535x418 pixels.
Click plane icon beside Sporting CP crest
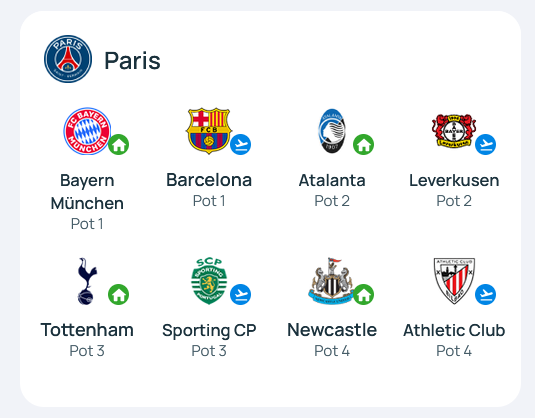coord(241,294)
